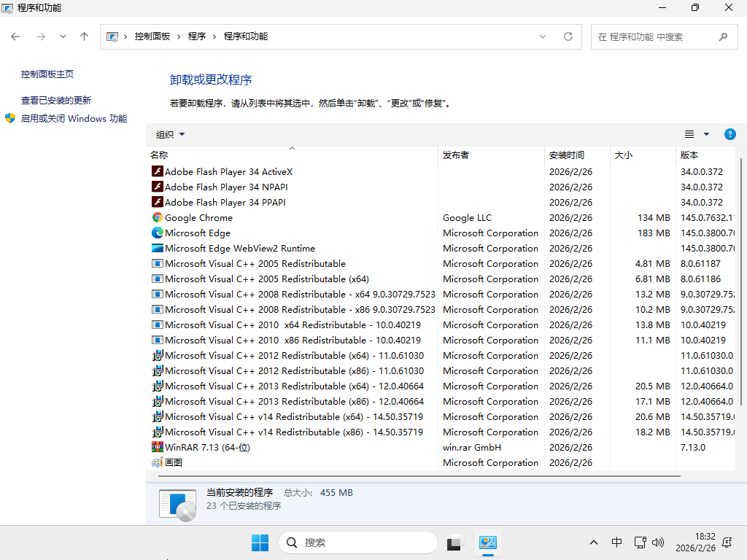This screenshot has width=747, height=560.
Task: Click the WinRAR 7.13 program icon
Action: (157, 447)
